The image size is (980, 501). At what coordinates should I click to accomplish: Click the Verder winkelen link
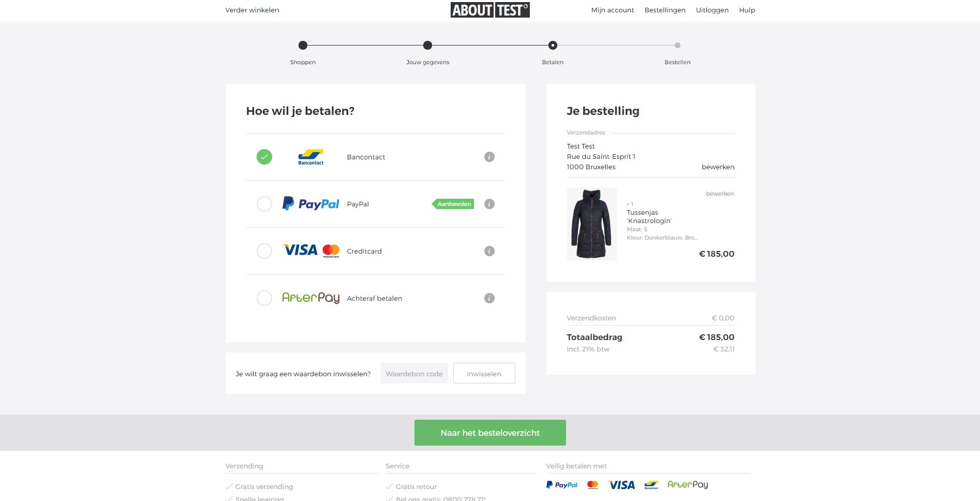[x=252, y=10]
